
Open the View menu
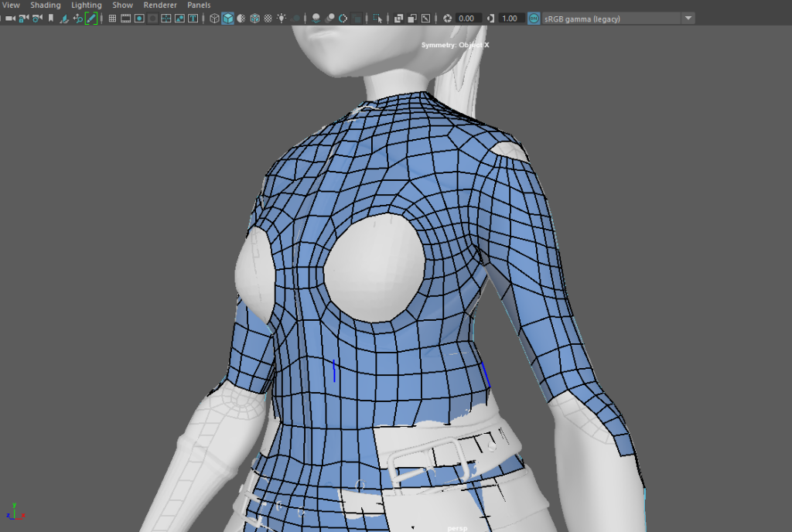click(11, 5)
